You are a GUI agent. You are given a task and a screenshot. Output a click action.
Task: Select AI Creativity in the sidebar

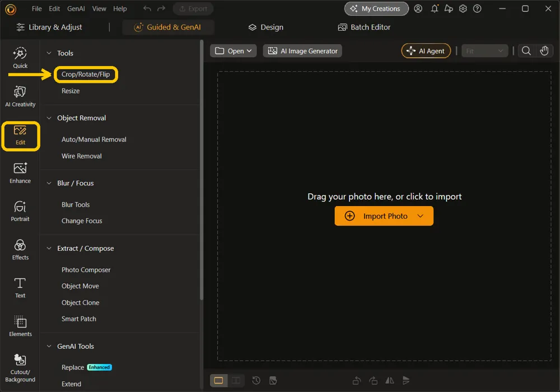pyautogui.click(x=20, y=96)
